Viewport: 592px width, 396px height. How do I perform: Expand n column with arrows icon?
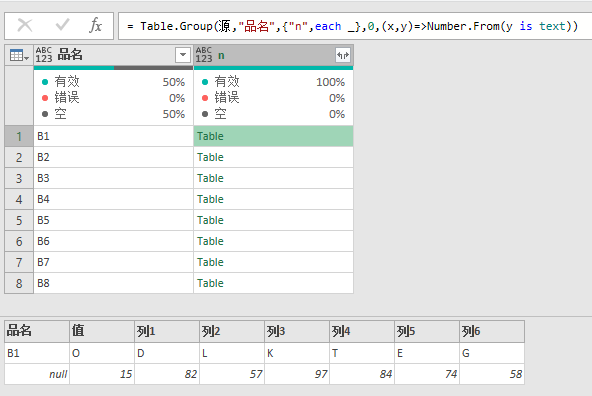pyautogui.click(x=343, y=55)
